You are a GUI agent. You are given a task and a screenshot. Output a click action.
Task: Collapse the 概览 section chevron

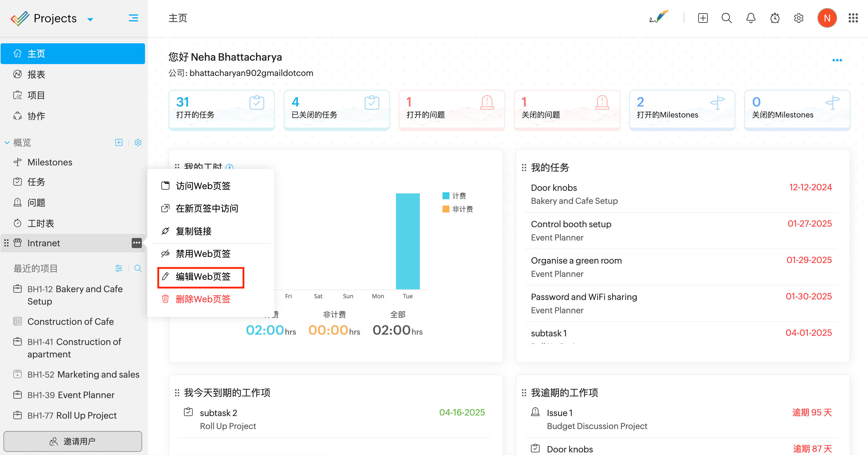click(7, 142)
